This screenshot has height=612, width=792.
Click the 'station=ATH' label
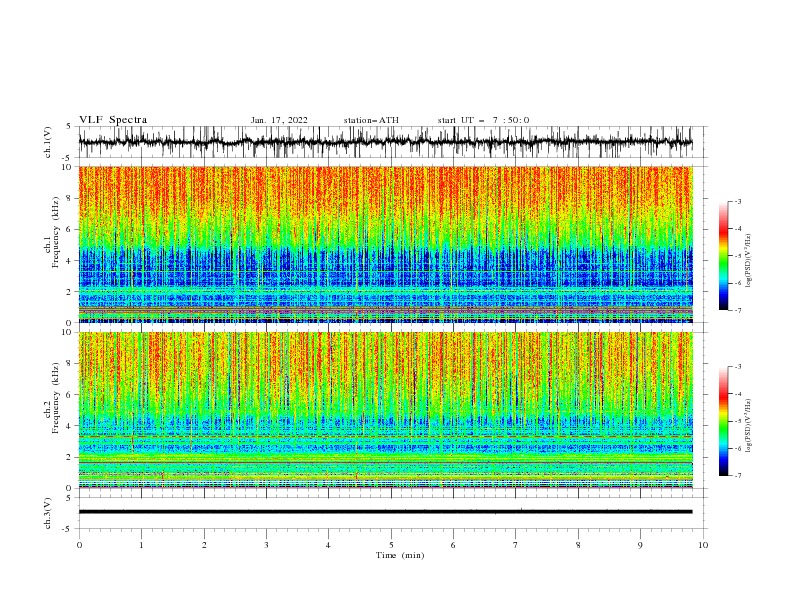pyautogui.click(x=371, y=120)
